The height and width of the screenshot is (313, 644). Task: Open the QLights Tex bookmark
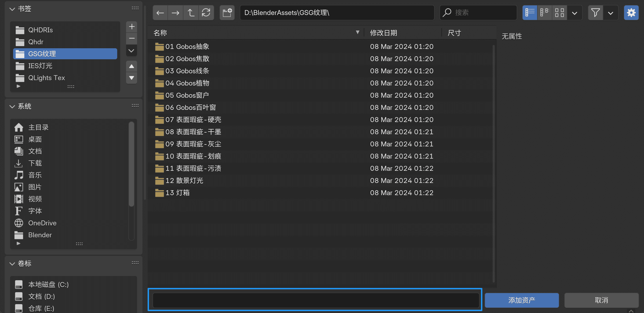65,78
